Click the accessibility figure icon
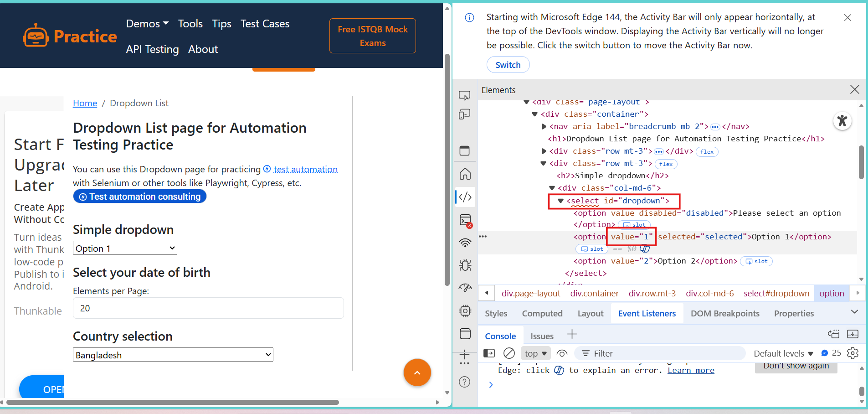The width and height of the screenshot is (868, 414). 842,121
